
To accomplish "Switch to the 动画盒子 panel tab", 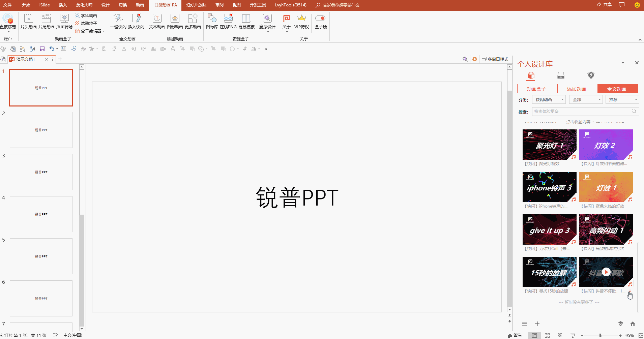I will click(x=537, y=89).
